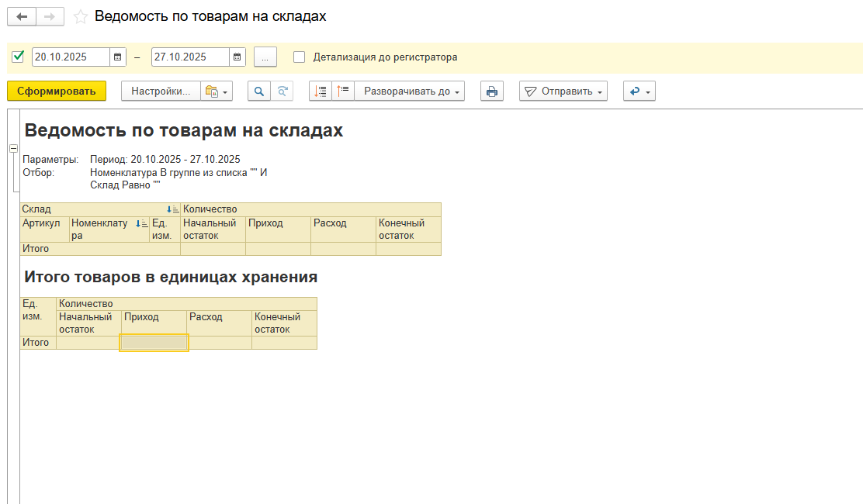The image size is (863, 504).
Task: Collapse the report parameters group with minus toggle
Action: 13,149
